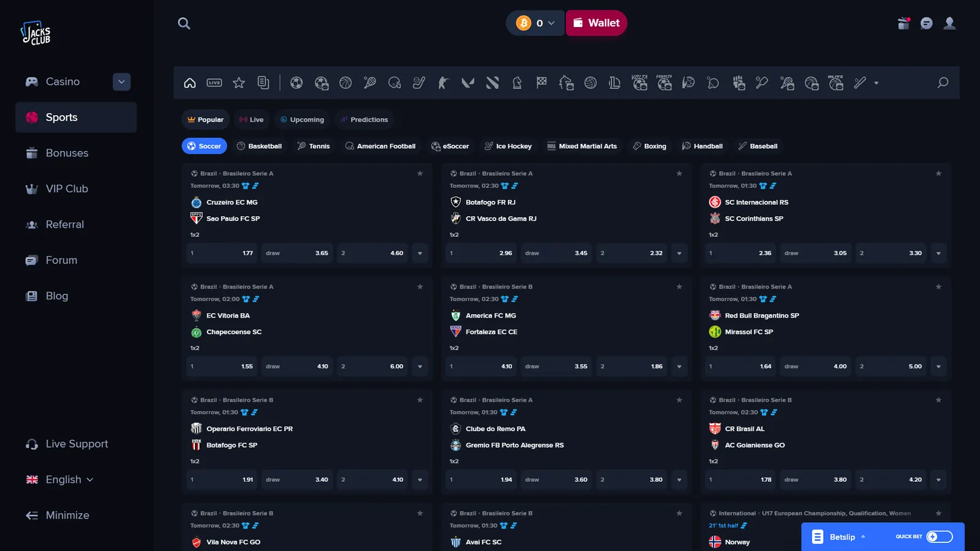
Task: Bet on draw at 3.45 for Botafogo match
Action: point(556,253)
